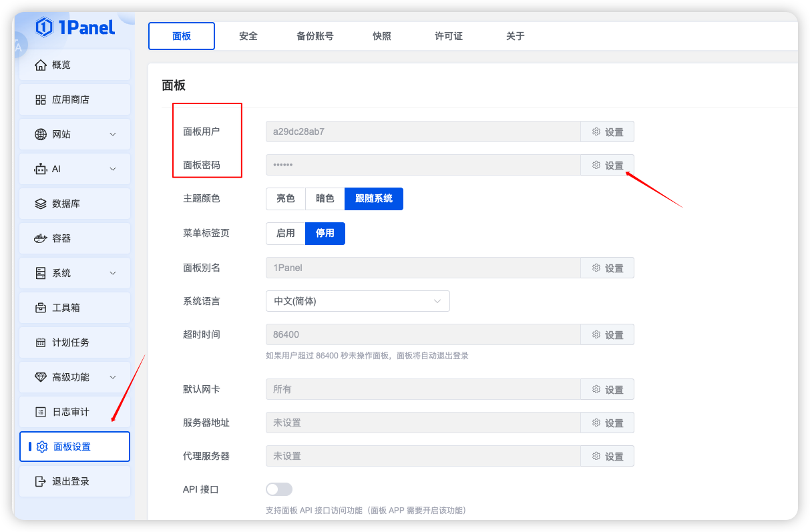This screenshot has height=532, width=810.
Task: Click the 服务器地址 input field
Action: coord(423,423)
